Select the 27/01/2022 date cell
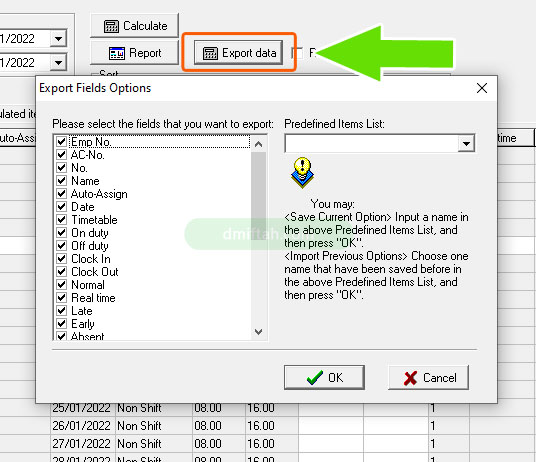 [83, 444]
